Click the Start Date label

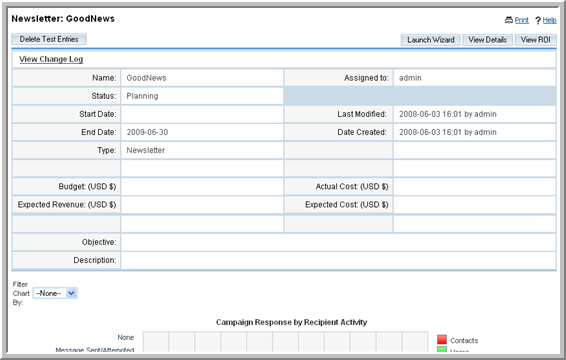tap(97, 114)
